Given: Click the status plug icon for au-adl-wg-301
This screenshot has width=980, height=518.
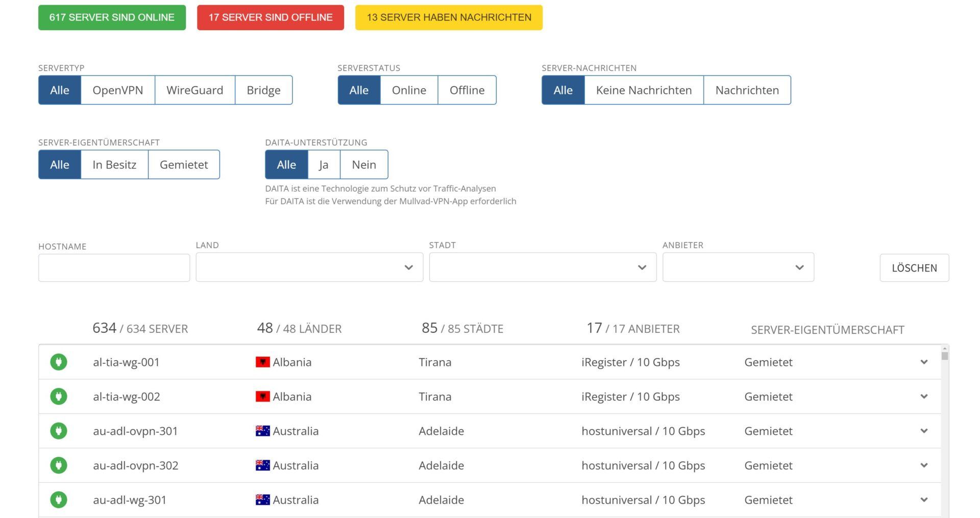Looking at the screenshot, I should pyautogui.click(x=59, y=500).
